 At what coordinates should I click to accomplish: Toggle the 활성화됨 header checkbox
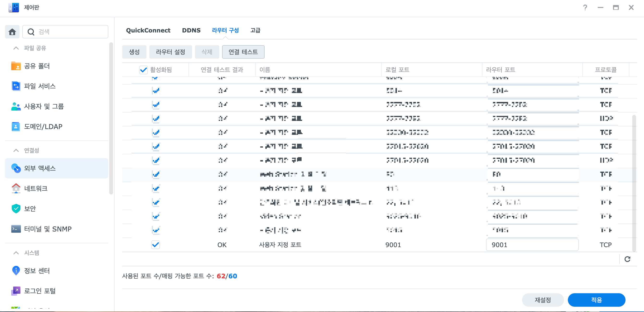(x=143, y=70)
